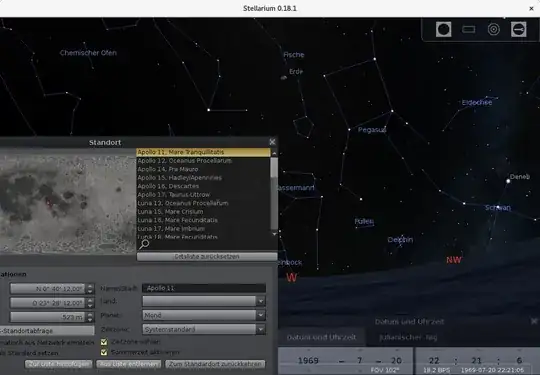Toggle Sommerzeit aktivieren checkbox
The image size is (540, 375).
coord(104,352)
